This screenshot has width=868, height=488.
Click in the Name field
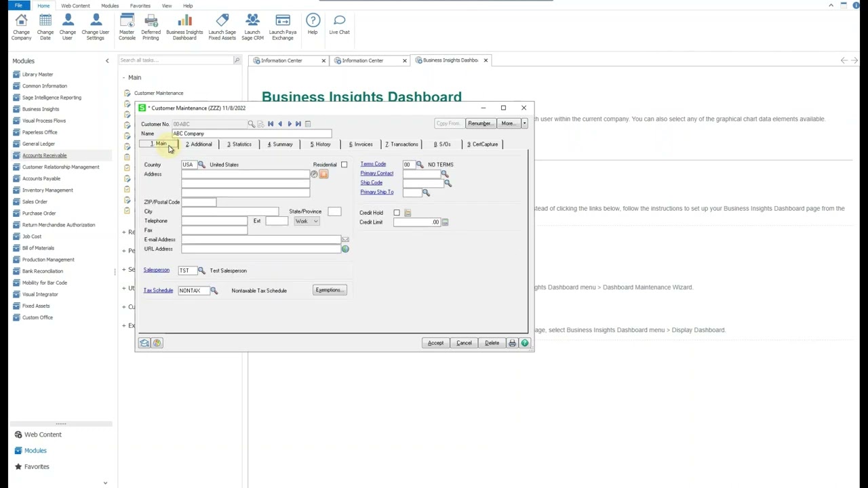coord(252,134)
